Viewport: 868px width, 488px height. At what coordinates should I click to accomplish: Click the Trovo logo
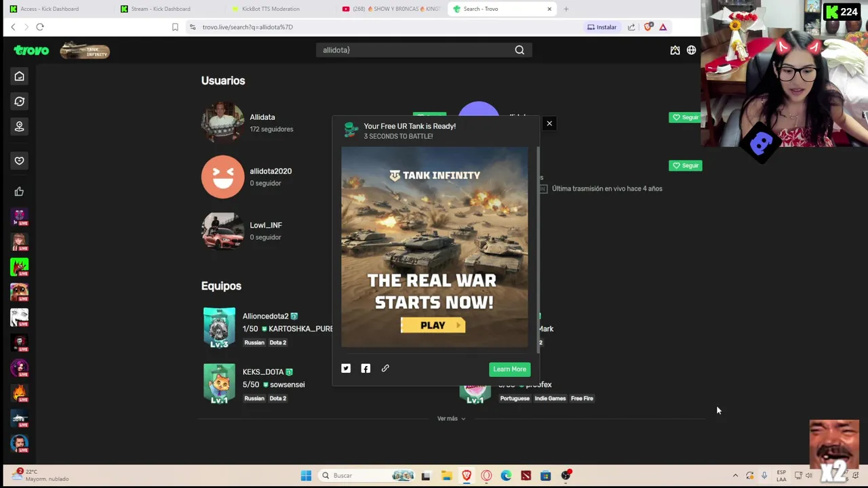point(31,50)
